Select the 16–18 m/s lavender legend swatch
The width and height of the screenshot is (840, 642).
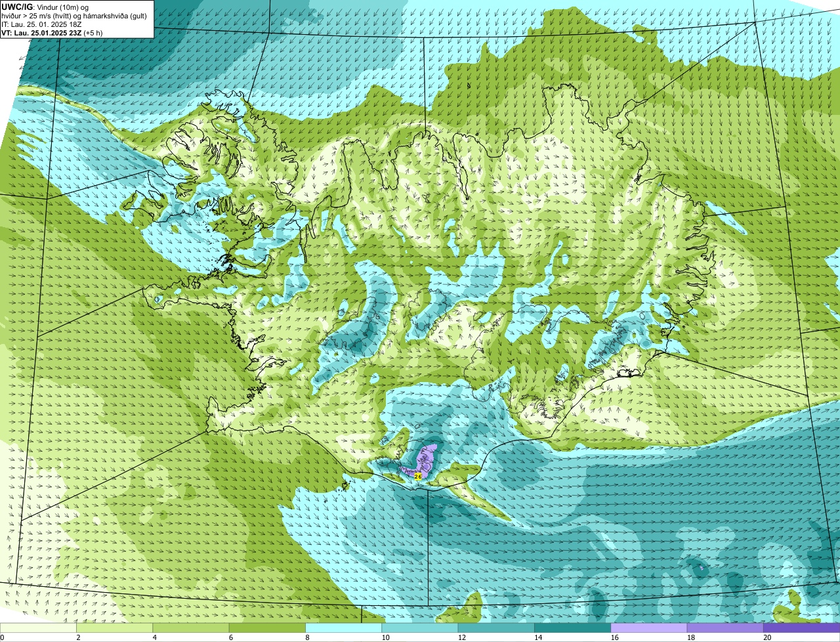(649, 628)
